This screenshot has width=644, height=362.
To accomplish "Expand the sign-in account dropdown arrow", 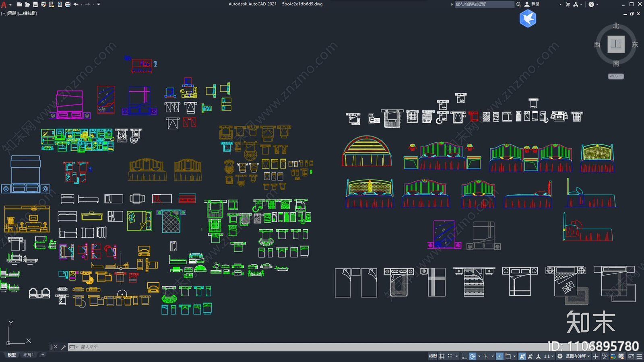I will [560, 4].
